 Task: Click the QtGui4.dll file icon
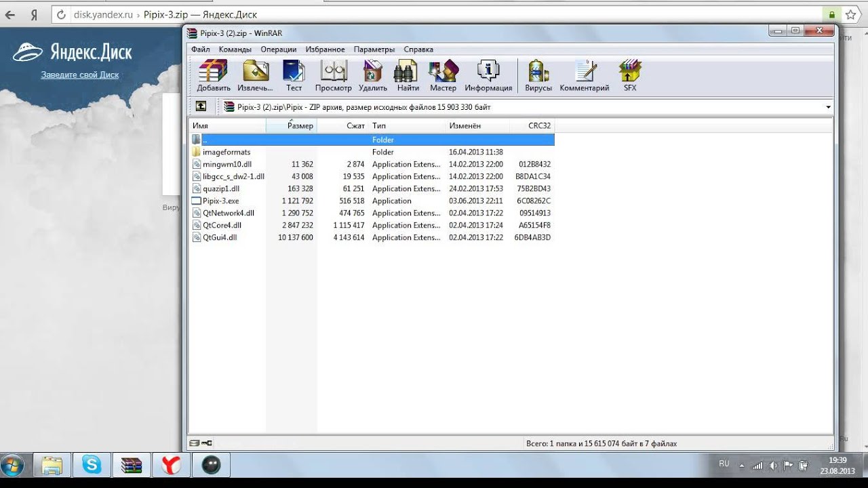[196, 237]
